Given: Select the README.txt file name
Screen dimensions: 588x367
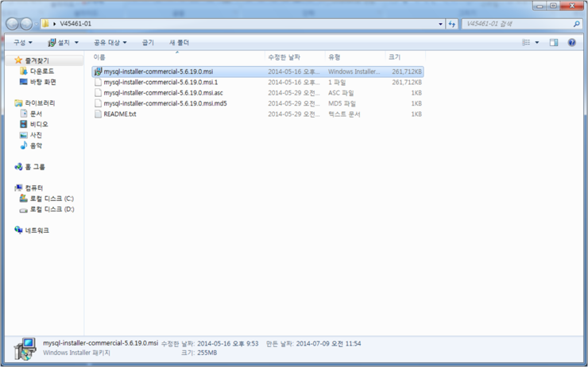Looking at the screenshot, I should (120, 114).
